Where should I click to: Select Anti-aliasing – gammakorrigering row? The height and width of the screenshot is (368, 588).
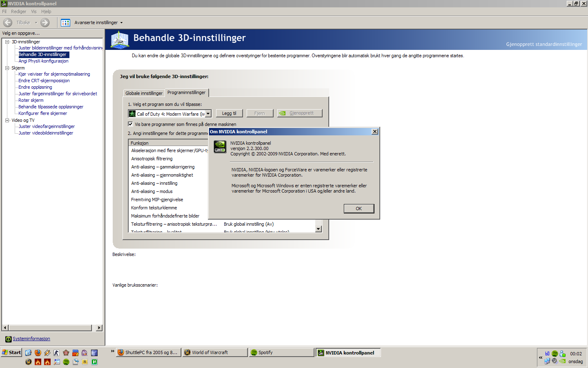pos(169,167)
